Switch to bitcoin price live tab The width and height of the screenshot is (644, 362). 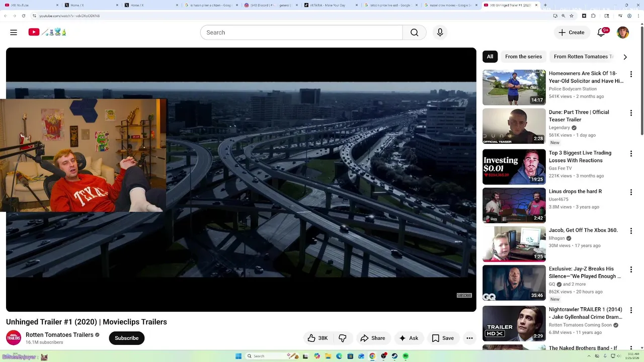click(390, 5)
